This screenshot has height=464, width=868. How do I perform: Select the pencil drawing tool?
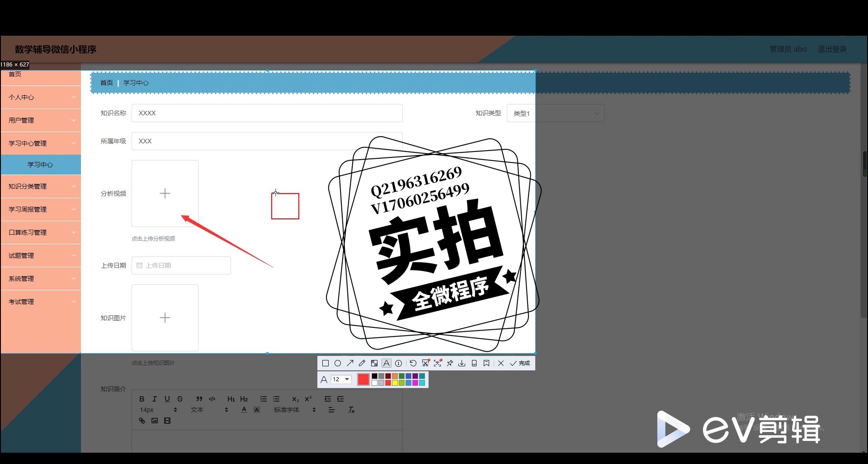(362, 363)
